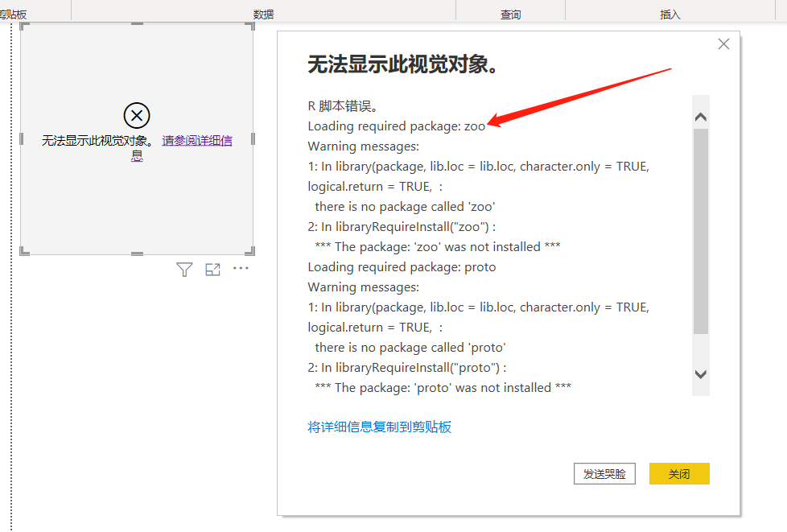This screenshot has width=787, height=532.
Task: Click the focus mode icon below visual
Action: [212, 270]
